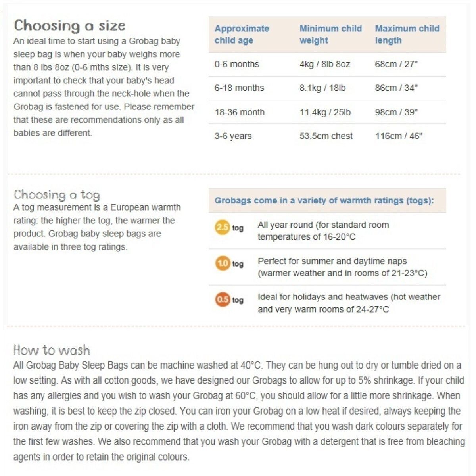Click the red 0.5 tog badge icon
Image resolution: width=476 pixels, height=476 pixels.
[x=223, y=299]
